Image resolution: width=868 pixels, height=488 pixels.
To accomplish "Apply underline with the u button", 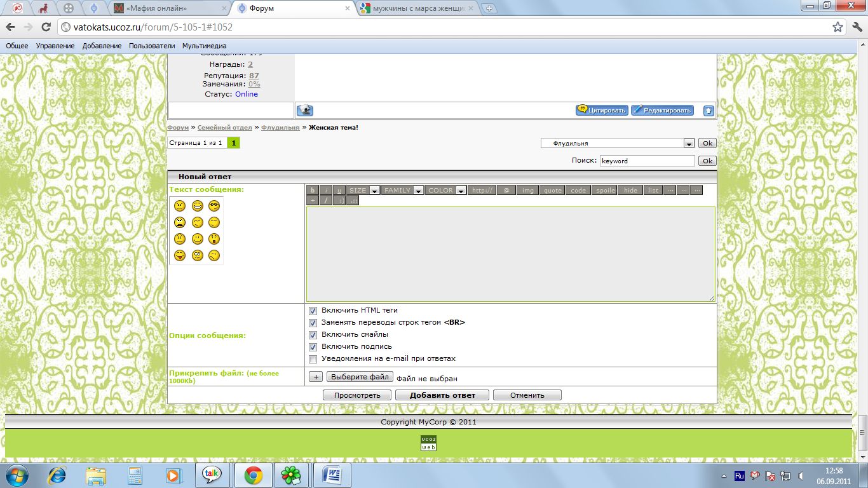I will coord(339,190).
